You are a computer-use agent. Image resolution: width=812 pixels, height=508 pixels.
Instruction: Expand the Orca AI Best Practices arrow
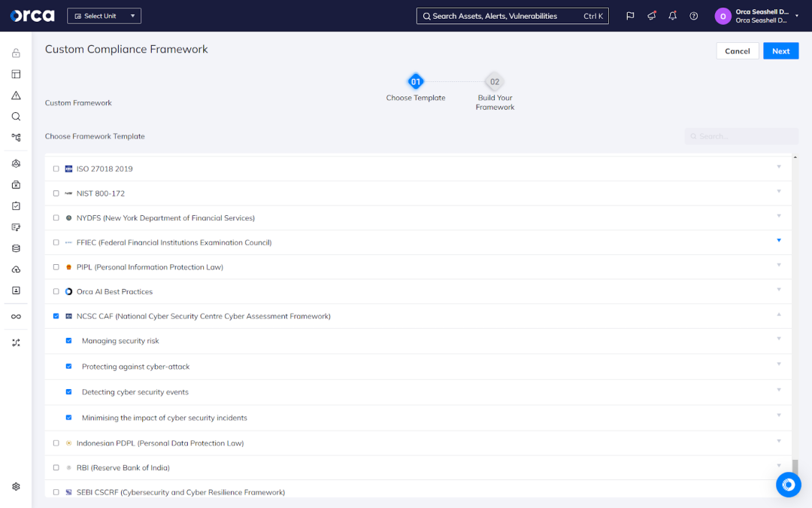[x=779, y=290]
